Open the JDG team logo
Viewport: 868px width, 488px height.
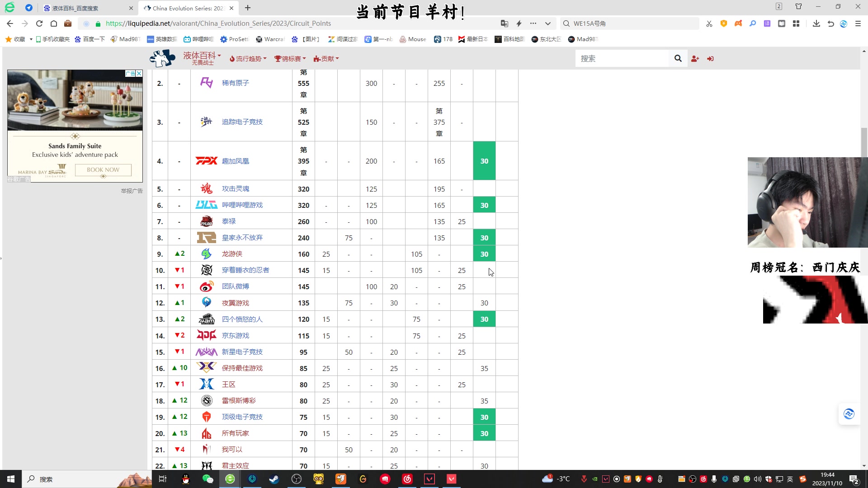(x=207, y=335)
